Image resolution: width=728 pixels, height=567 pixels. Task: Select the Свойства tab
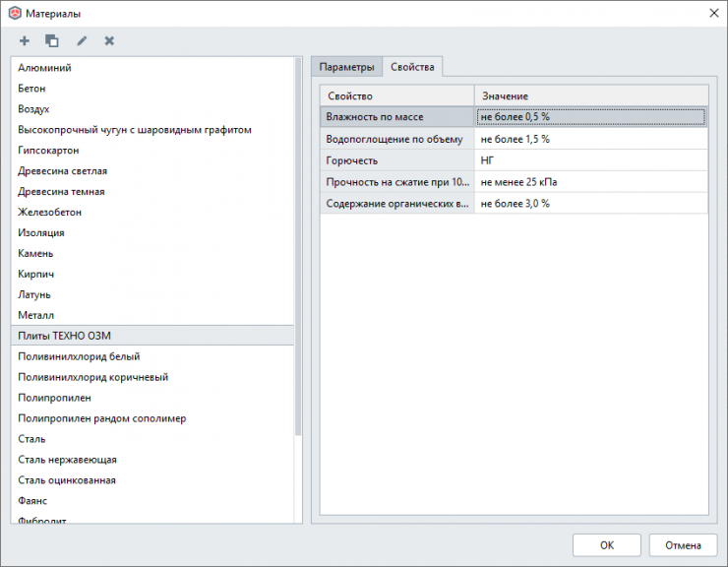[412, 67]
